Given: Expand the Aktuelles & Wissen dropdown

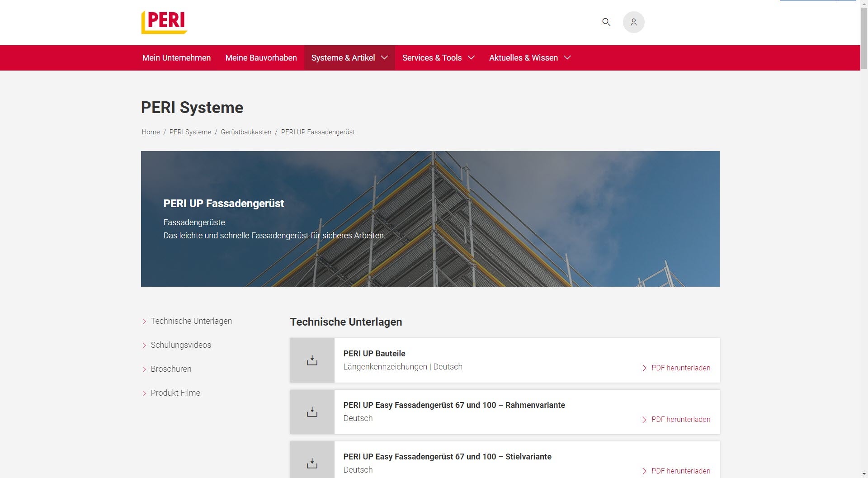Looking at the screenshot, I should (x=529, y=58).
